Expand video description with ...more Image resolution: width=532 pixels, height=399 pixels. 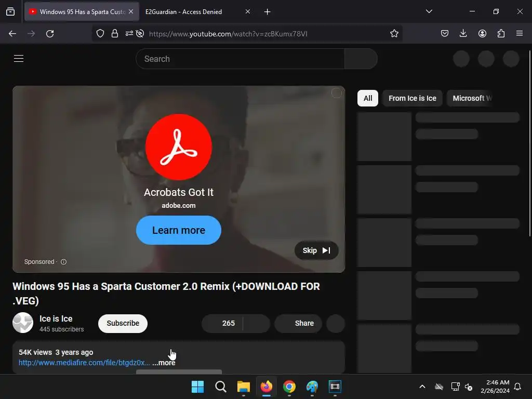pyautogui.click(x=164, y=363)
